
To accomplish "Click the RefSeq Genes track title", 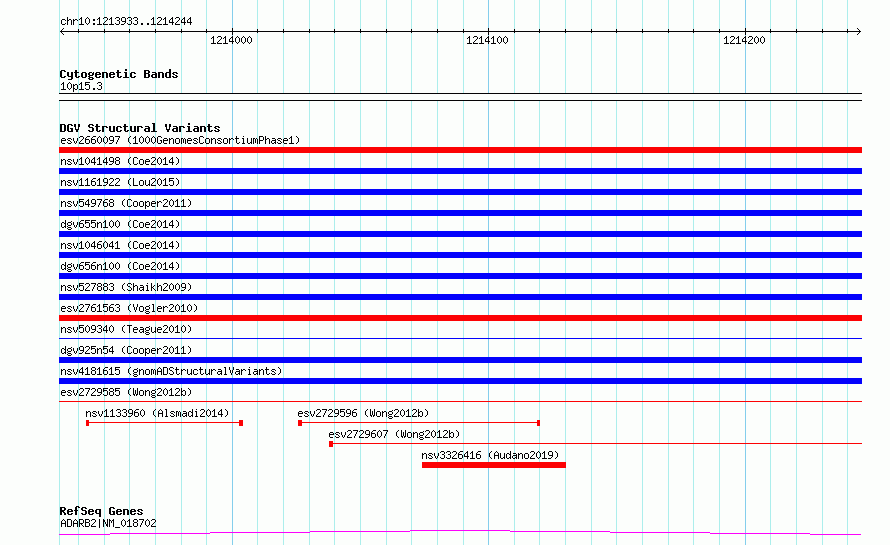I will (101, 511).
